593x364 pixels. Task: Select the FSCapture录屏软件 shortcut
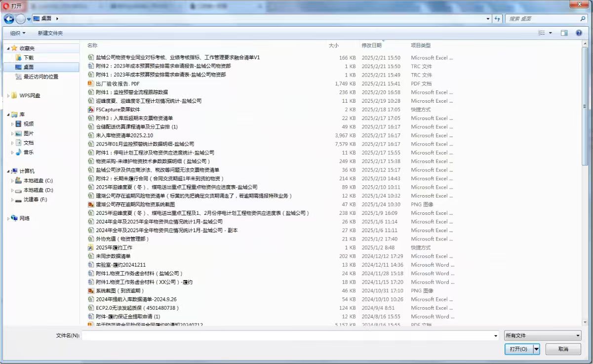pos(118,110)
